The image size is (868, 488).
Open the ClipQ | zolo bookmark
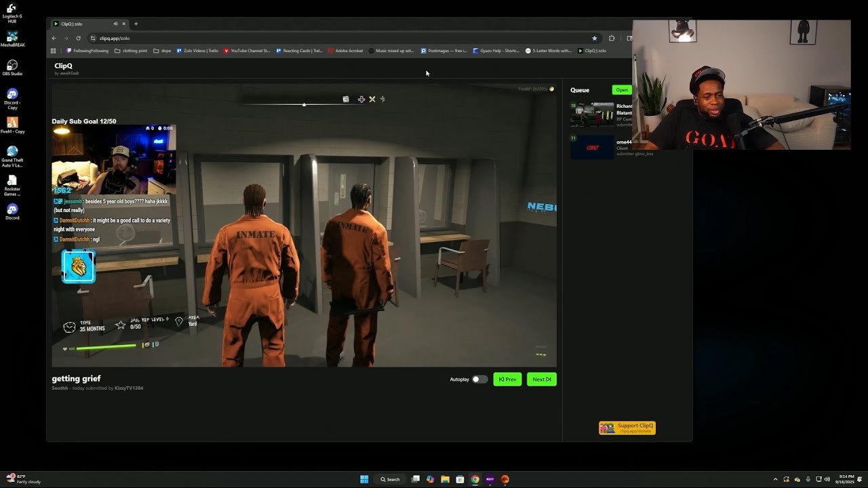(x=592, y=51)
